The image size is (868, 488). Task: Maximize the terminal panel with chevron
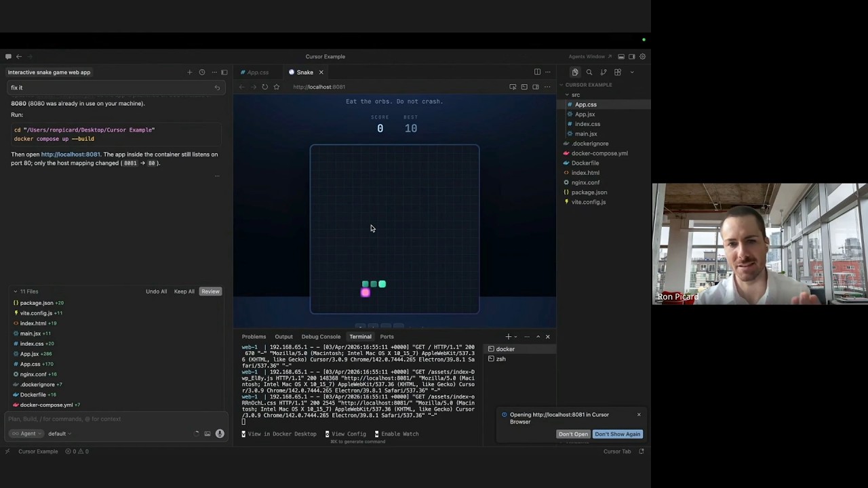(x=538, y=337)
